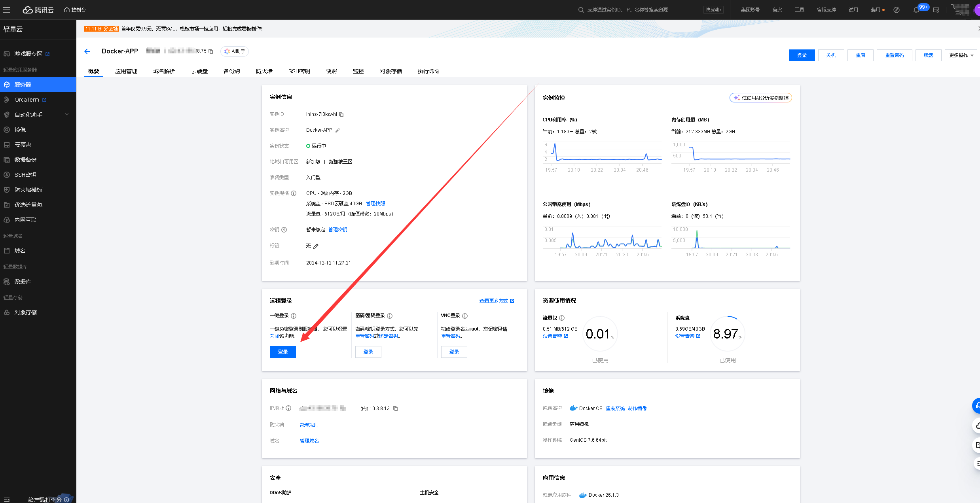
Task: Copy the instance ID lhins-7l8kzwht
Action: (x=341, y=115)
